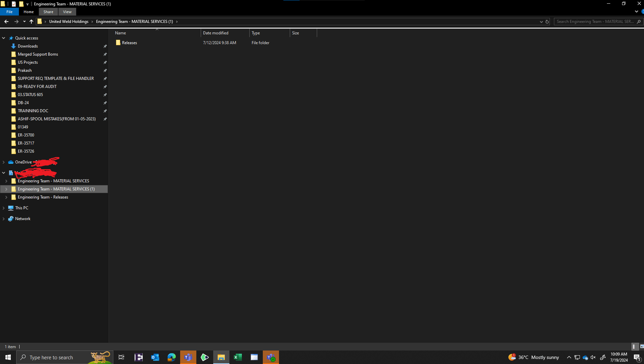This screenshot has width=644, height=364.
Task: Open 03.STATUS 605 folder
Action: pos(30,95)
